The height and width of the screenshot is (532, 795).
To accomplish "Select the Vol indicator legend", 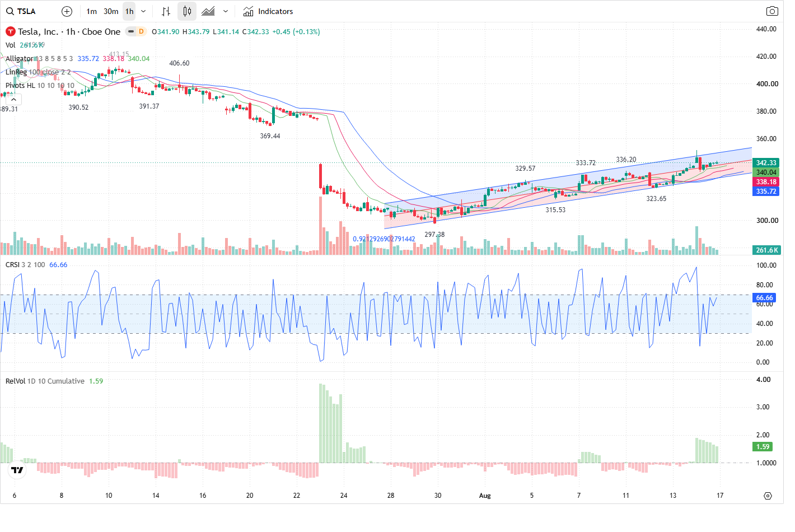I will (11, 45).
